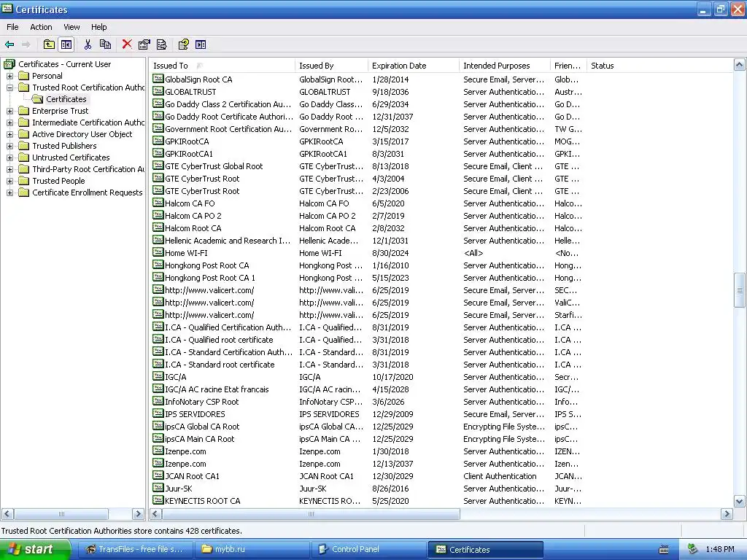Click tree pane scrollbar right arrow

click(138, 513)
